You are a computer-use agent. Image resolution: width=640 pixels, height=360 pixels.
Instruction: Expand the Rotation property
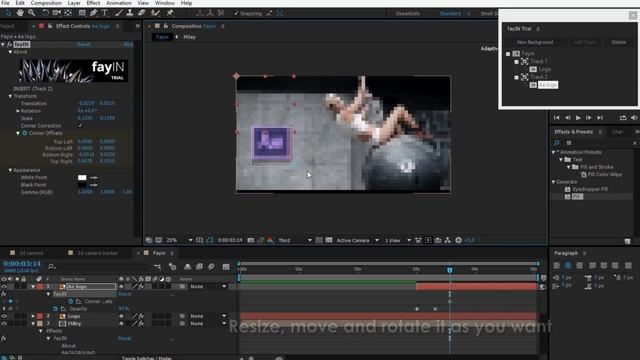click(18, 111)
